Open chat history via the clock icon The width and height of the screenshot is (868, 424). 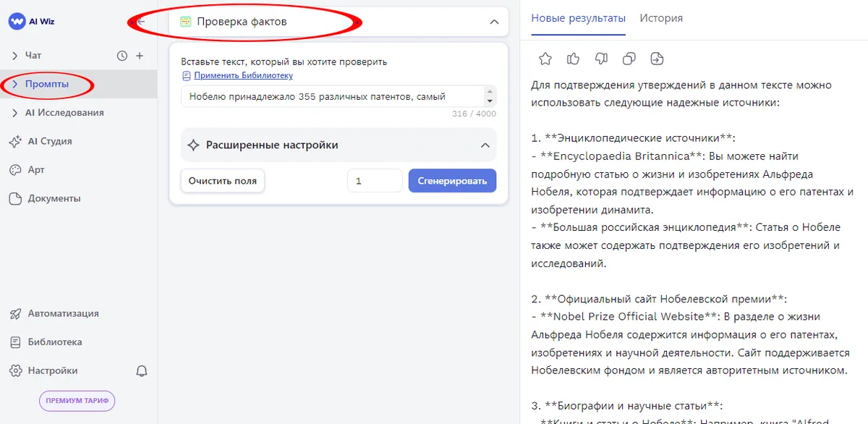click(x=122, y=55)
